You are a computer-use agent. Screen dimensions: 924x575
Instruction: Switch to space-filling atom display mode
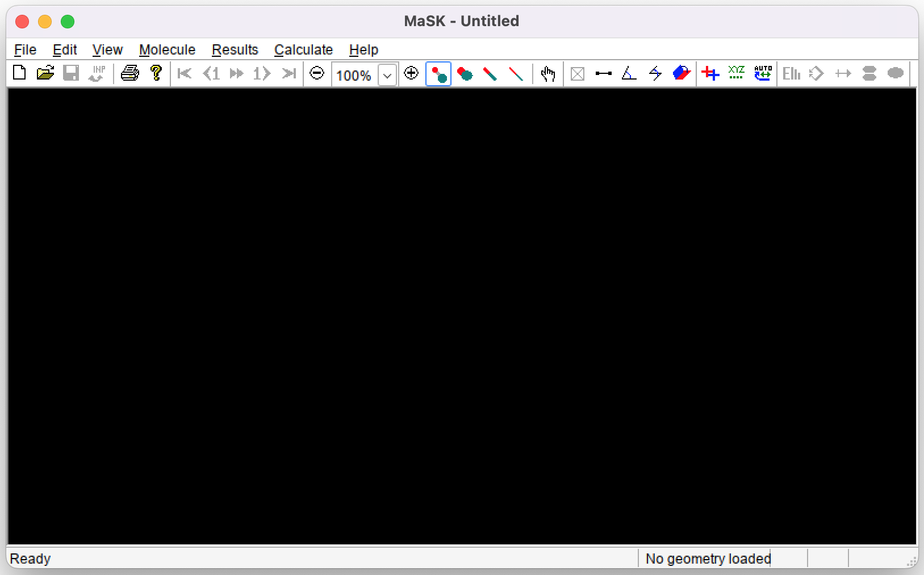(465, 73)
